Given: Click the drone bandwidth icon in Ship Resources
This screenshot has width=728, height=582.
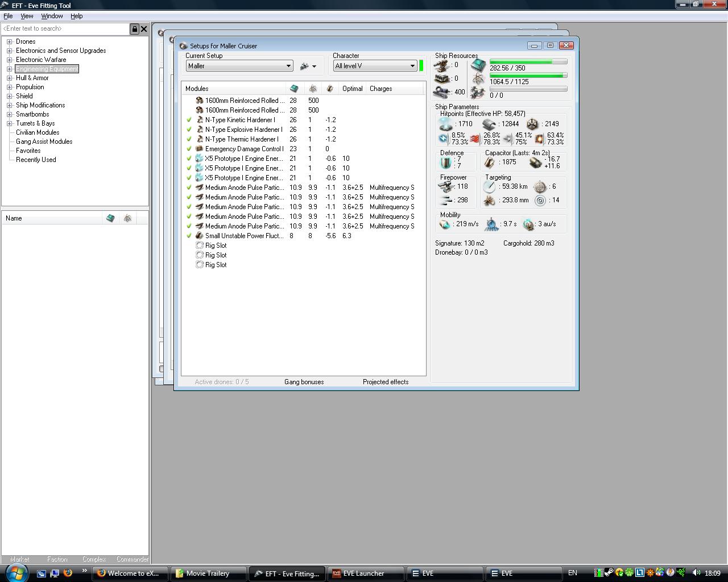Looking at the screenshot, I should coord(478,93).
